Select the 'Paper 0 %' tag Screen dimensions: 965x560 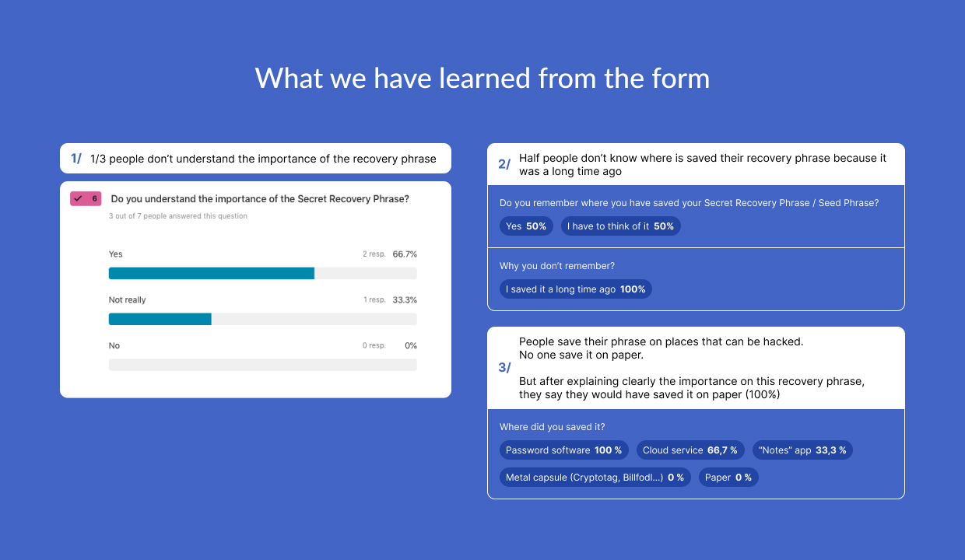pos(728,478)
